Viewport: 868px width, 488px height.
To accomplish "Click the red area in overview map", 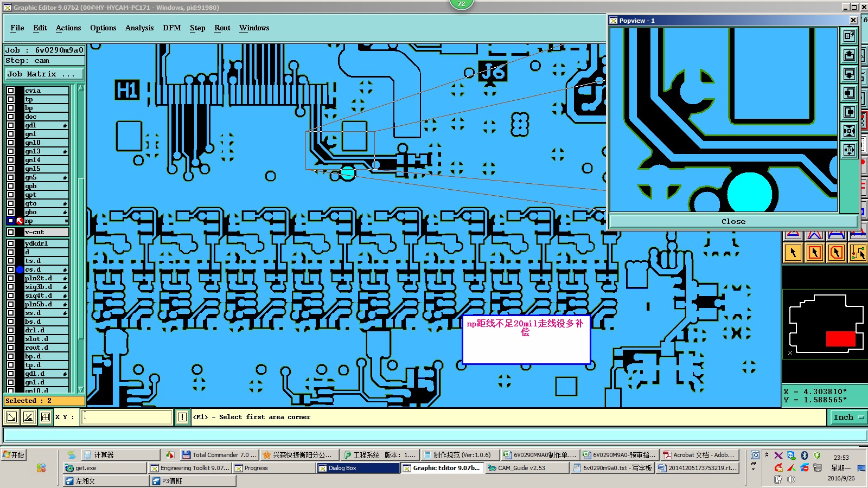I will [x=840, y=339].
